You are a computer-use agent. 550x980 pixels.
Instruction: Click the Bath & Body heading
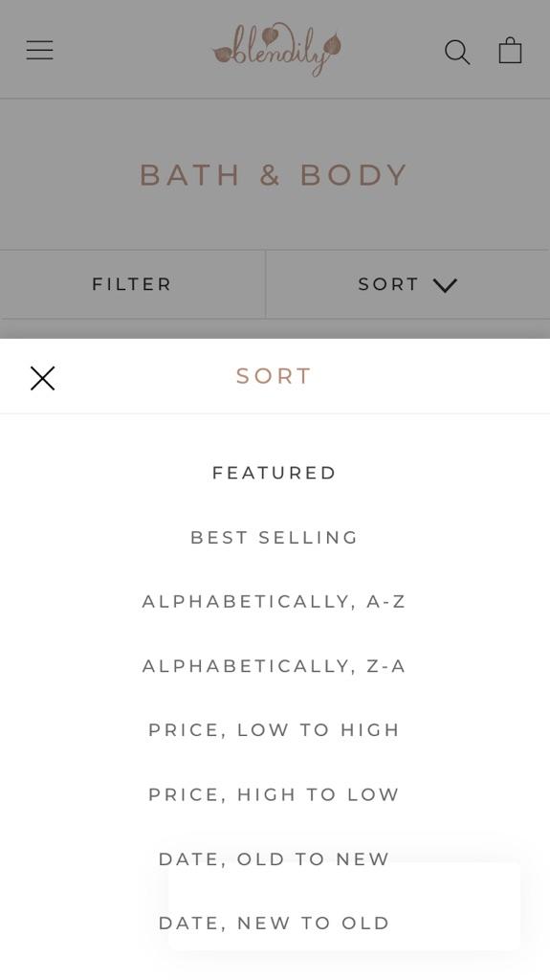point(274,175)
